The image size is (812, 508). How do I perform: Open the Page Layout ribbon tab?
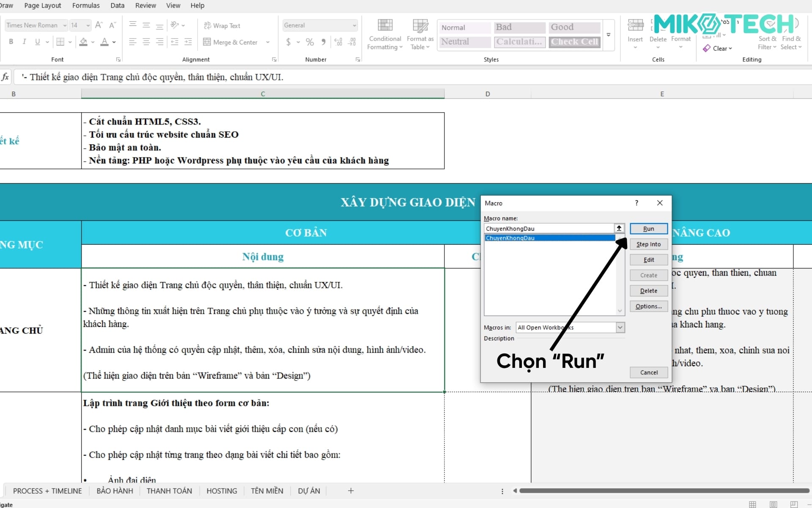pos(42,6)
